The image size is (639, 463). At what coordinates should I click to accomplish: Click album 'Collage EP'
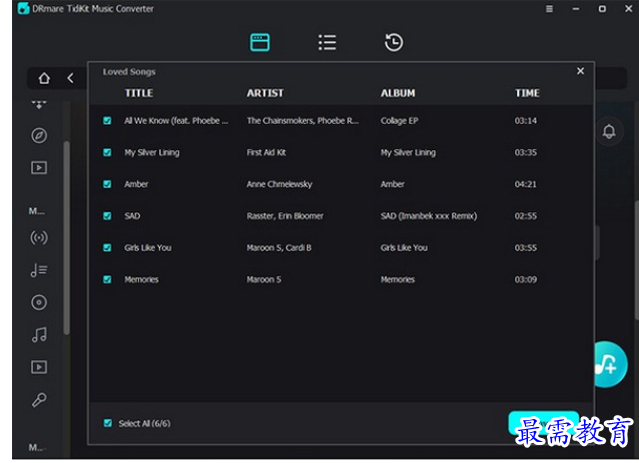(x=399, y=121)
